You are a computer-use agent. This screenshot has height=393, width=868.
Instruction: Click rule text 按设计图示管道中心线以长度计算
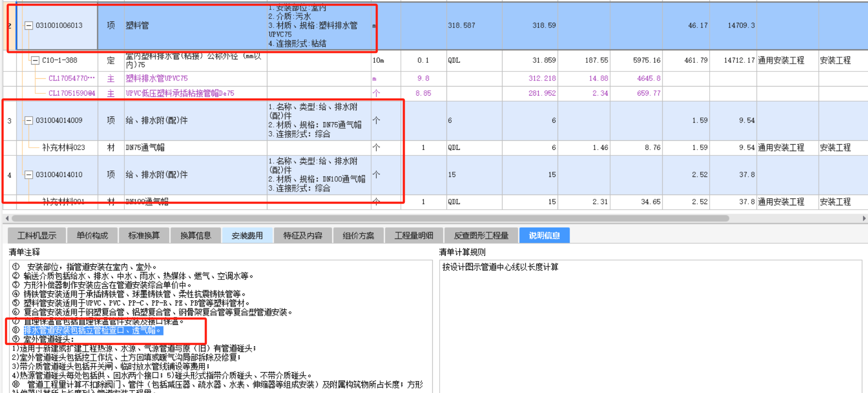[x=500, y=267]
